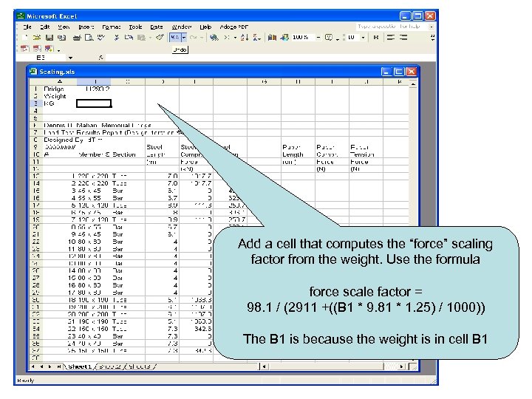Image resolution: width=532 pixels, height=399 pixels.
Task: Save the workbook with the Save icon
Action: (50, 38)
